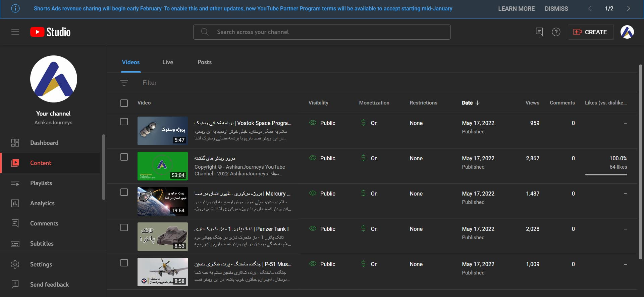Click monetization dollar icon for Panzer Tank video

pos(364,229)
